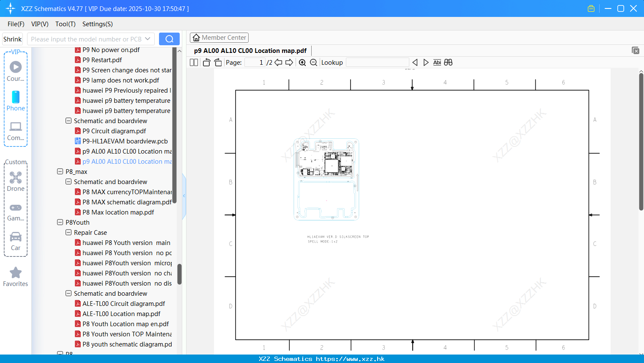Go to previous page with left arrow
Screen dimensions: 644x363
278,63
